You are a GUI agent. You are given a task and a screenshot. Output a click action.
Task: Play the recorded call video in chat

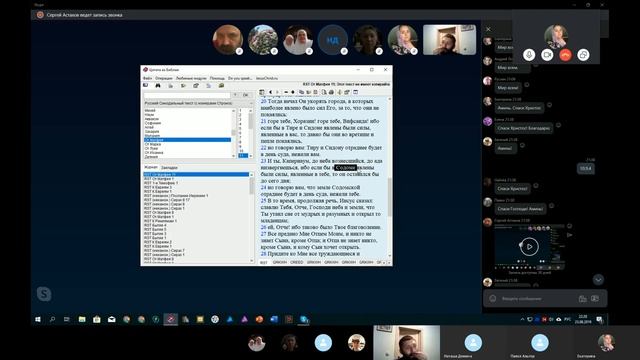pos(529,247)
